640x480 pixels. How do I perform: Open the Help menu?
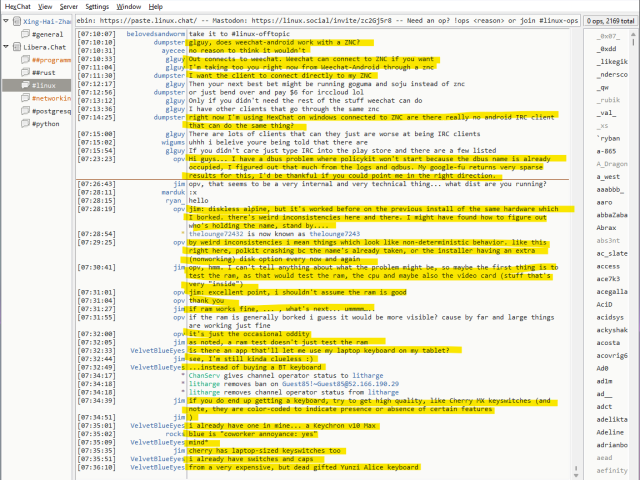(x=156, y=7)
